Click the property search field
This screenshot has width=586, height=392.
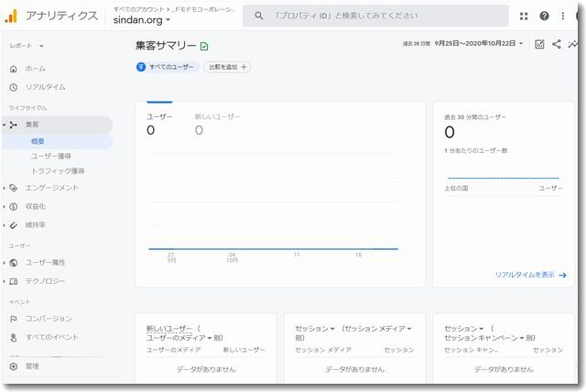tap(375, 16)
